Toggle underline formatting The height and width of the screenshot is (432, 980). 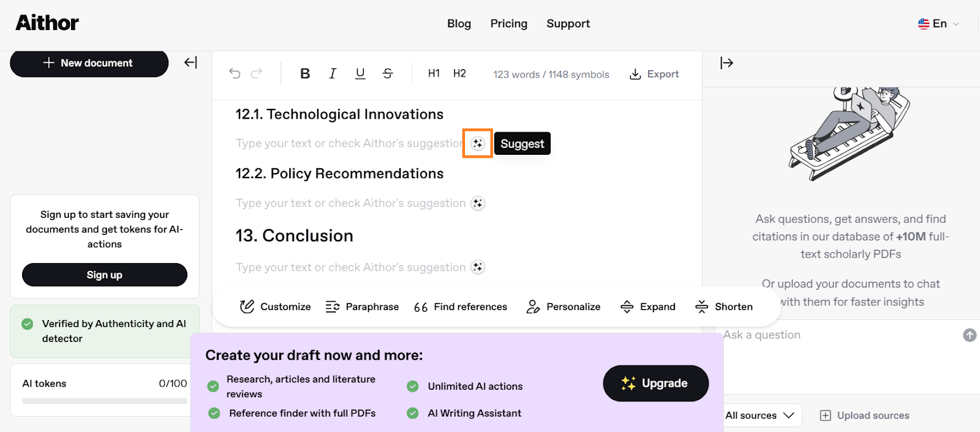pyautogui.click(x=360, y=73)
